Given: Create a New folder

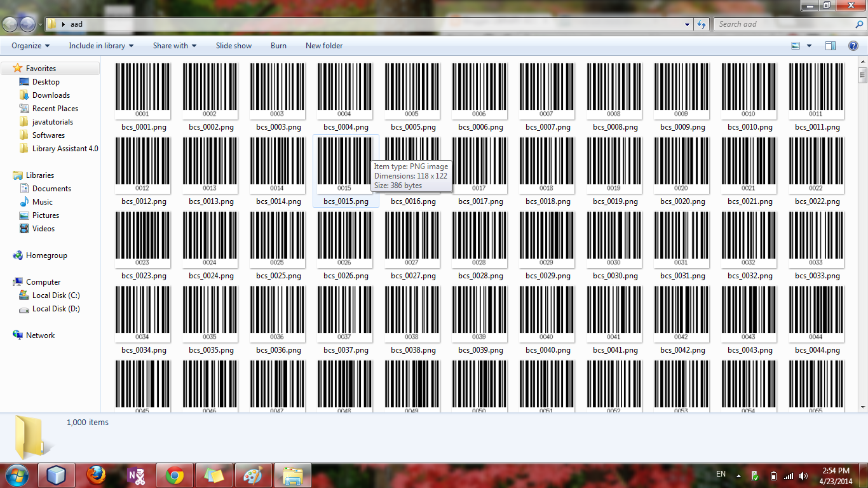Looking at the screenshot, I should pos(324,45).
